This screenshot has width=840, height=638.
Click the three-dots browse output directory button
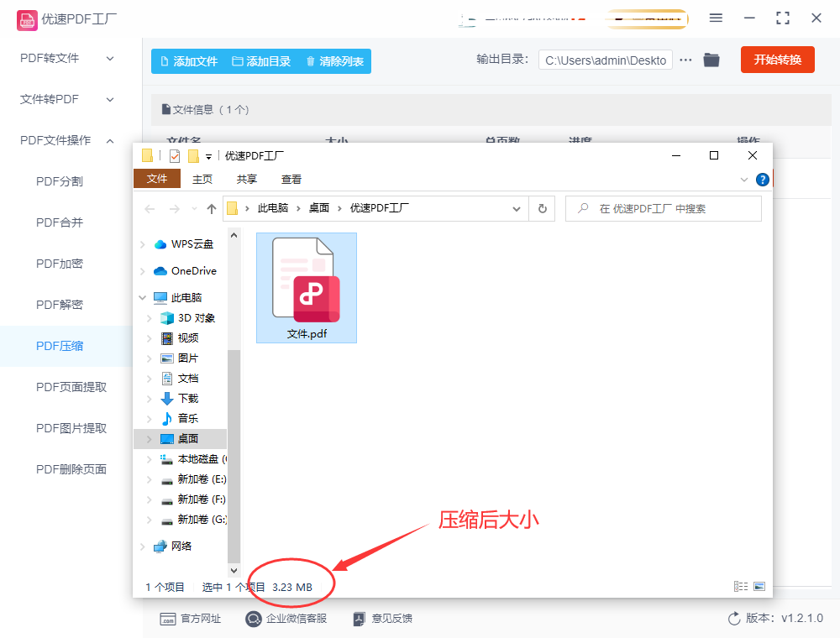pyautogui.click(x=685, y=60)
